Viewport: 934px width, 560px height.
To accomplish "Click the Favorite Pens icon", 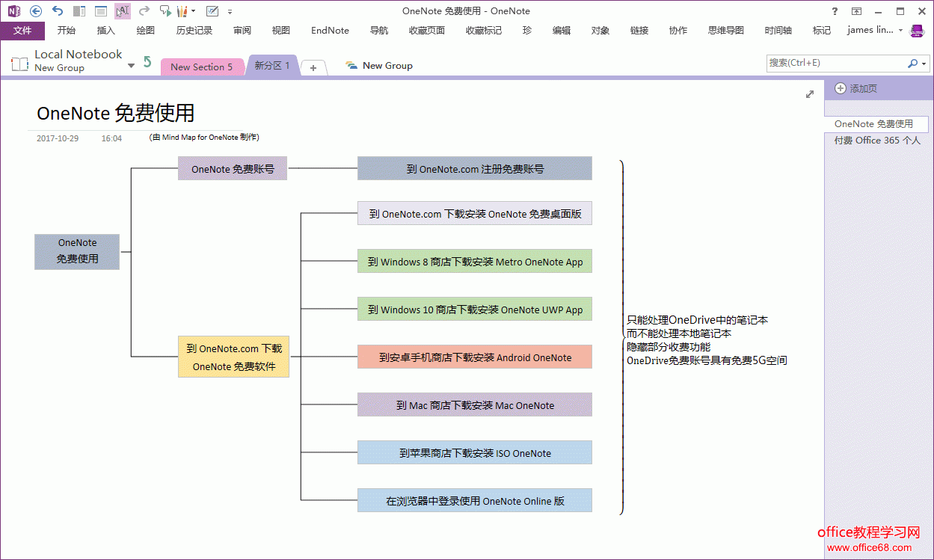I will pyautogui.click(x=182, y=11).
